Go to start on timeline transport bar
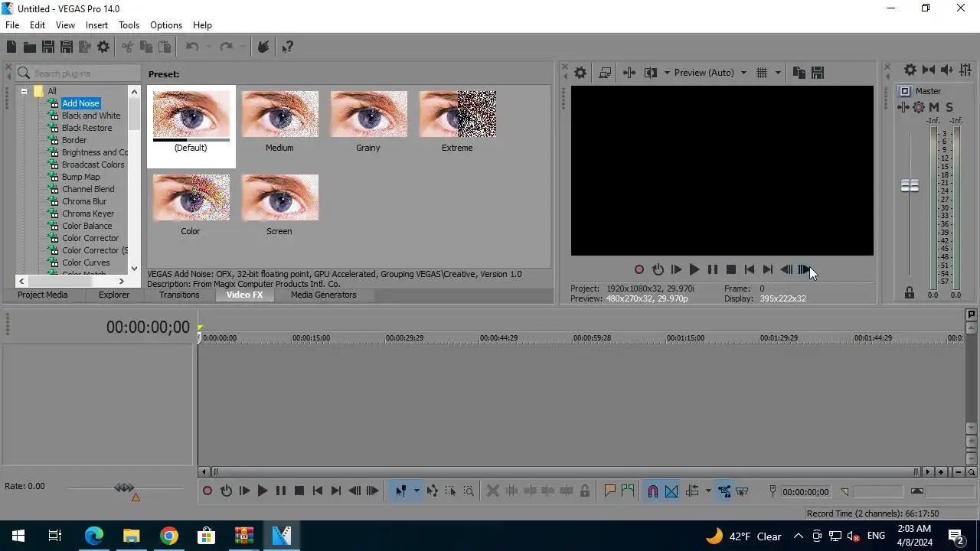This screenshot has height=551, width=980. click(x=318, y=491)
